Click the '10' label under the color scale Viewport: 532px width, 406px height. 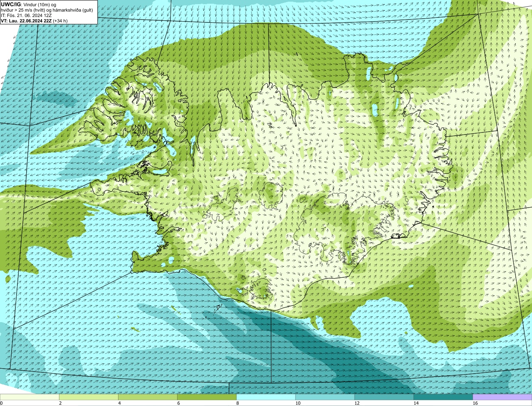pyautogui.click(x=298, y=403)
